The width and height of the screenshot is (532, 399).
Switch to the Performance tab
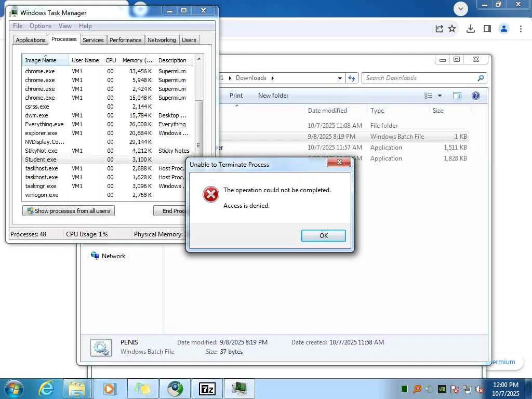click(125, 39)
